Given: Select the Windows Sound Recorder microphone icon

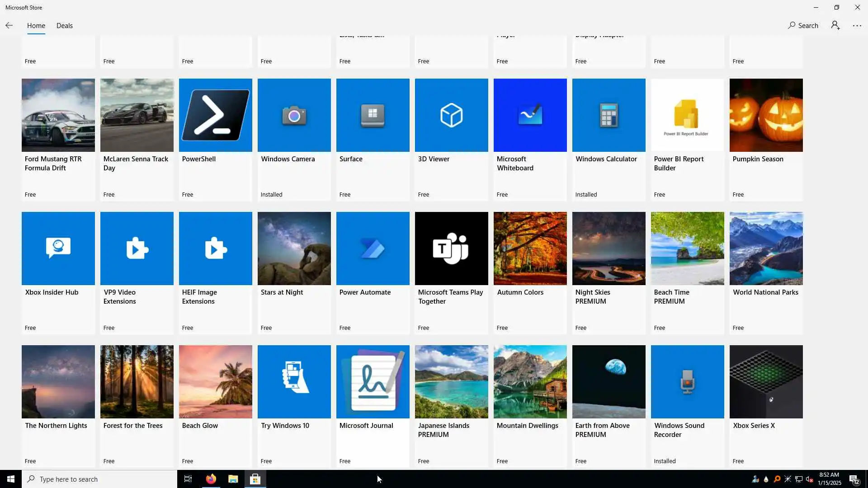Looking at the screenshot, I should click(x=687, y=381).
